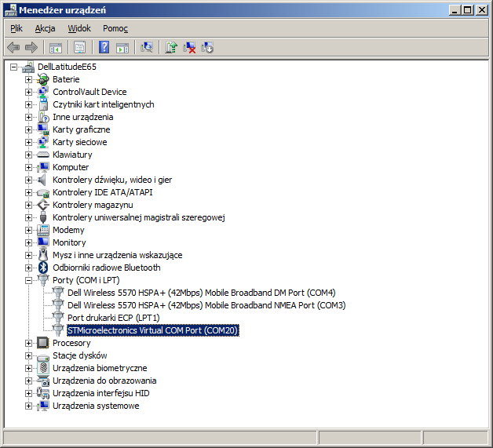Open the Properties toolbar icon
Viewport: 493px width, 448px height.
point(80,47)
